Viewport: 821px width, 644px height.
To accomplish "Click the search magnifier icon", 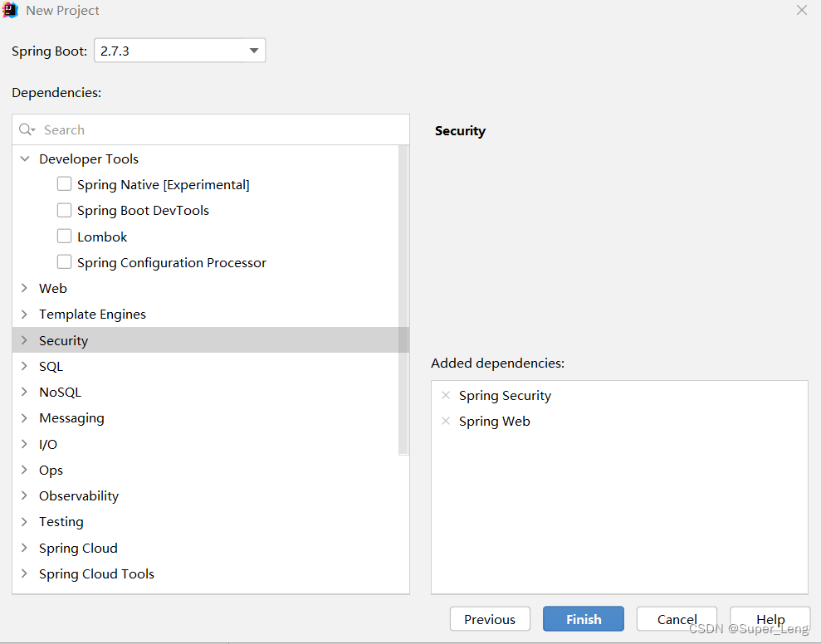I will coord(27,129).
